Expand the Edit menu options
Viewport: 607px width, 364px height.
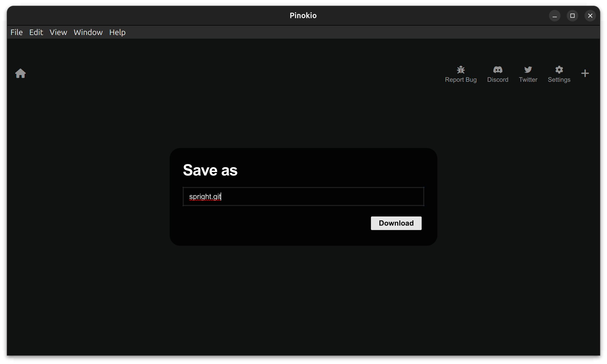point(36,32)
